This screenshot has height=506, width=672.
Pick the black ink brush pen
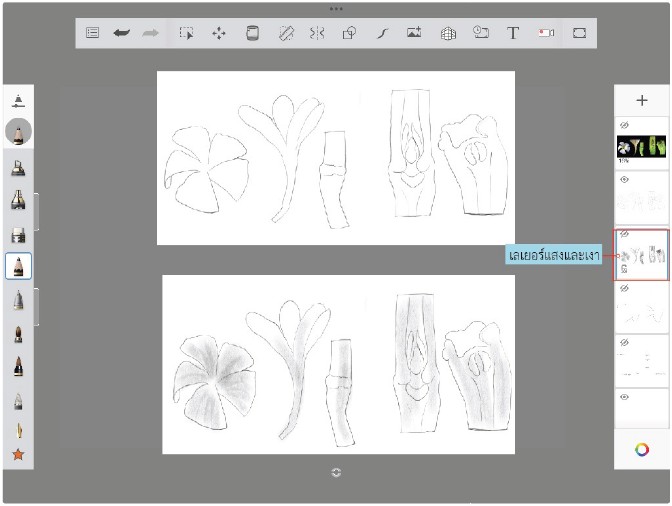click(18, 366)
